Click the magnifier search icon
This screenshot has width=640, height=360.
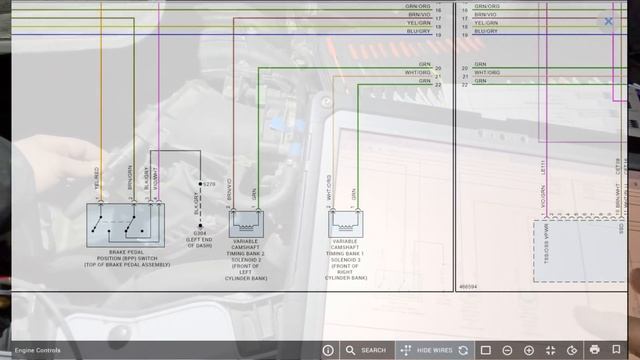pyautogui.click(x=350, y=350)
